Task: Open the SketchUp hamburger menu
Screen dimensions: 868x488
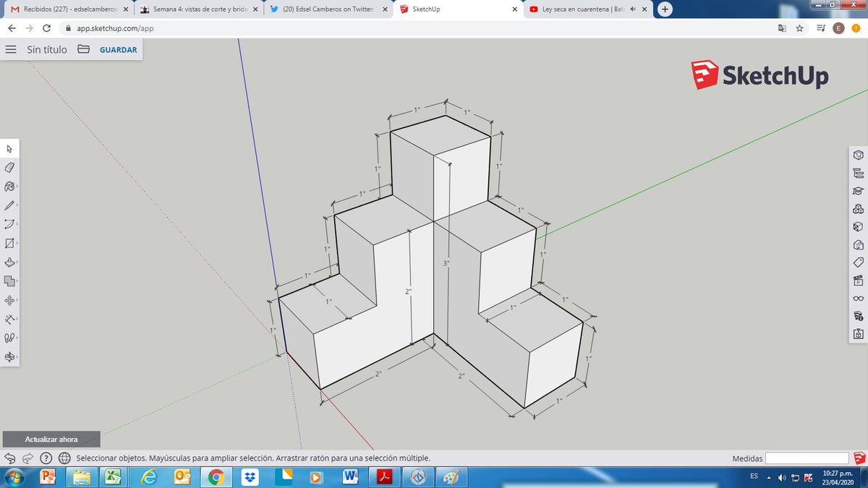Action: (11, 49)
